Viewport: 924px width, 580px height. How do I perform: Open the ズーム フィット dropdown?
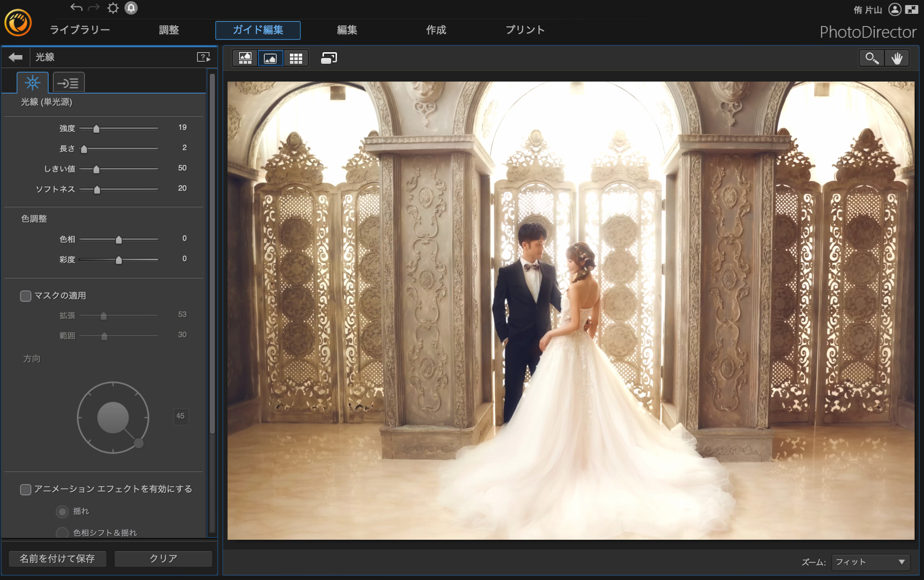(x=870, y=562)
